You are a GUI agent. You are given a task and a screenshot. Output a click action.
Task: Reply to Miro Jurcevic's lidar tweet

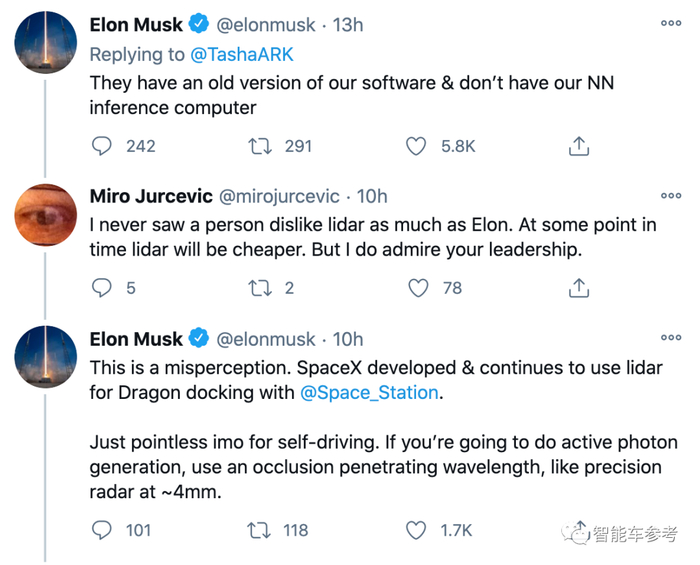point(102,288)
